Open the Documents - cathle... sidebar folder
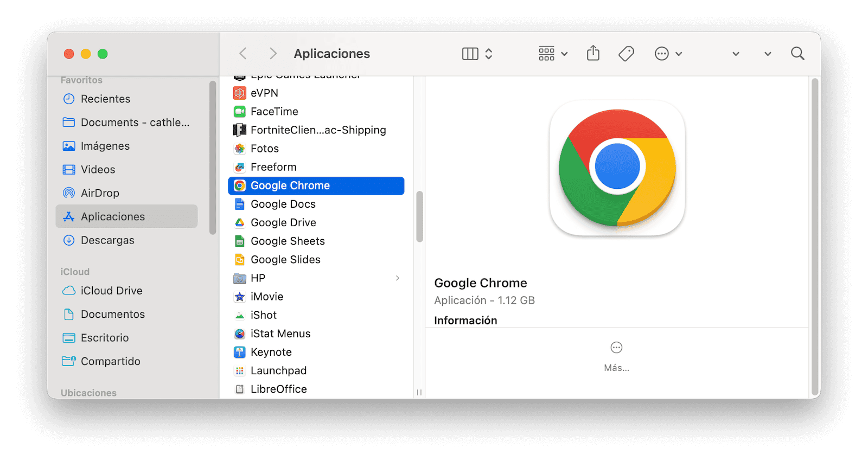868x461 pixels. pyautogui.click(x=126, y=122)
